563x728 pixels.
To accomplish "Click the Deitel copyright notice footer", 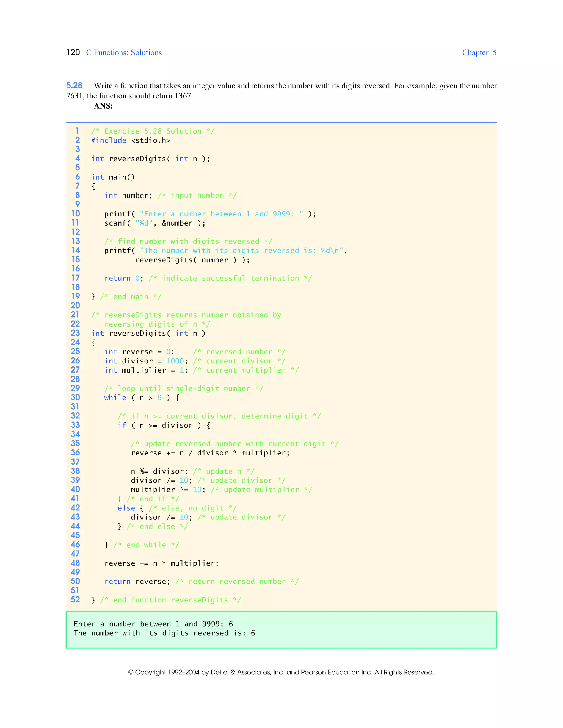I will [x=281, y=672].
